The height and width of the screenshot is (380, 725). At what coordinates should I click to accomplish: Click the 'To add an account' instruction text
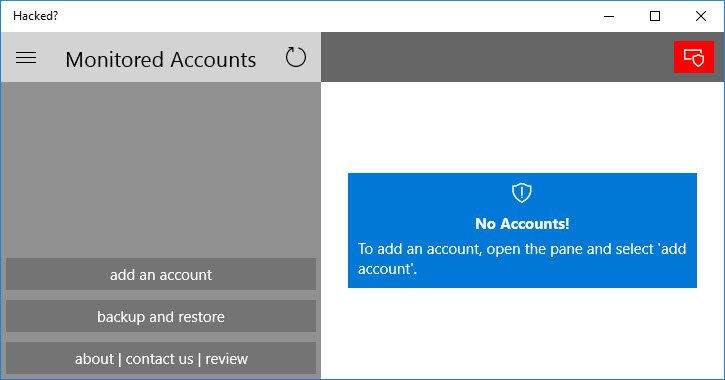[522, 259]
